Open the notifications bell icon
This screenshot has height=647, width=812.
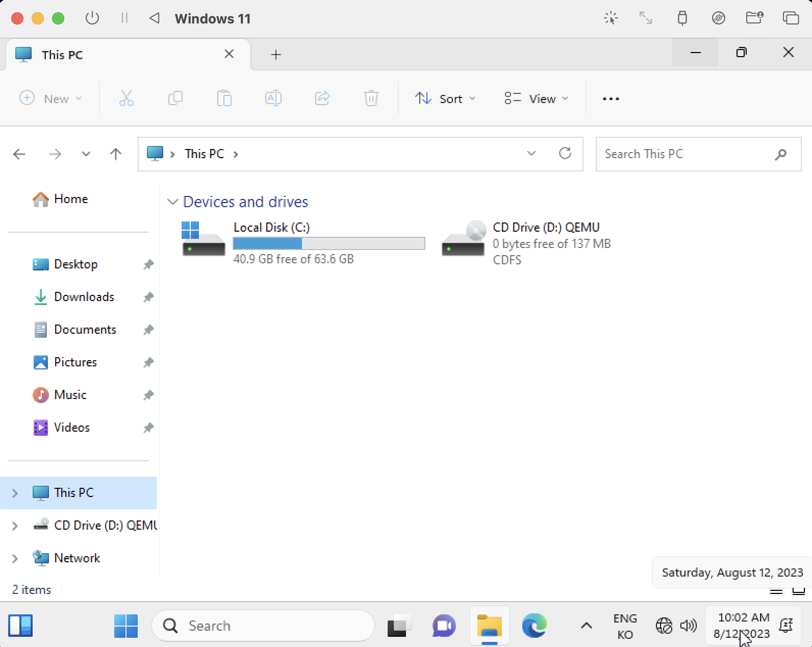(786, 625)
